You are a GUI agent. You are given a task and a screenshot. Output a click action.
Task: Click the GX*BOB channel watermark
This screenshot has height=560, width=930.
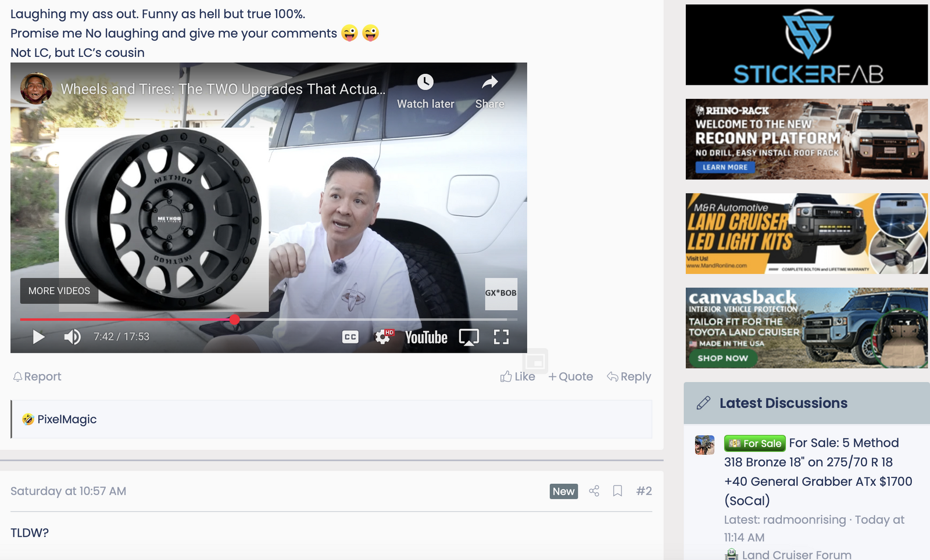[501, 293]
